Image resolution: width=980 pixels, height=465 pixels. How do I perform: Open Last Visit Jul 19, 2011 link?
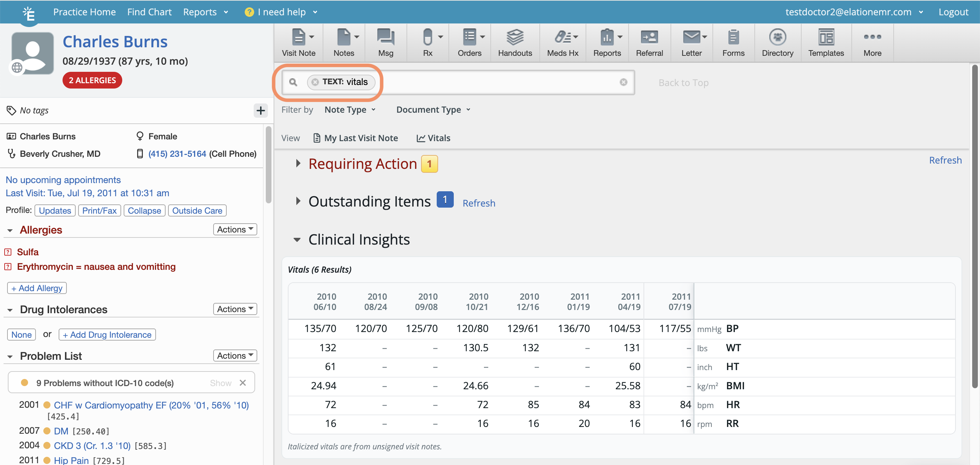click(x=87, y=193)
